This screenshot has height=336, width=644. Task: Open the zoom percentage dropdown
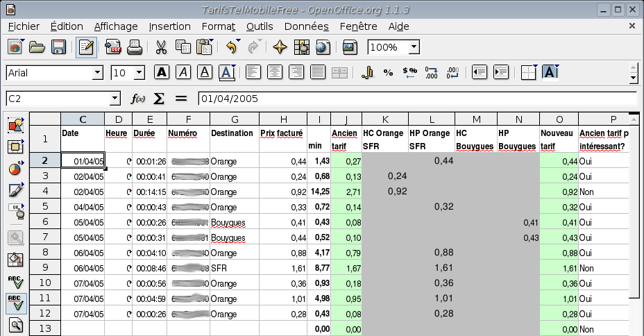pyautogui.click(x=414, y=47)
